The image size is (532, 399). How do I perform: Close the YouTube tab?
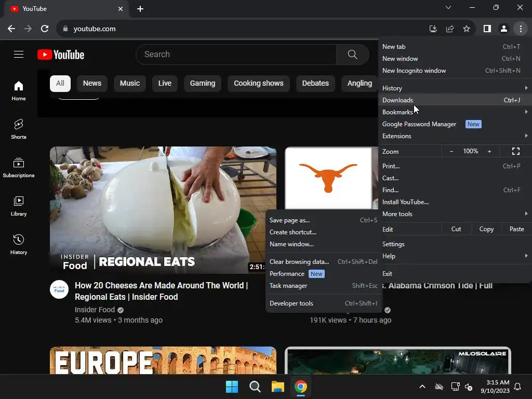click(x=121, y=9)
